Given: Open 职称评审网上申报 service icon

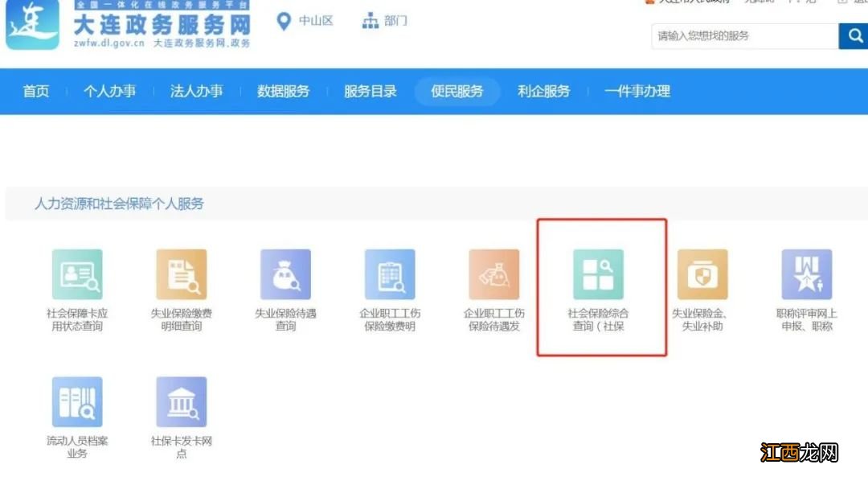Looking at the screenshot, I should coord(806,273).
